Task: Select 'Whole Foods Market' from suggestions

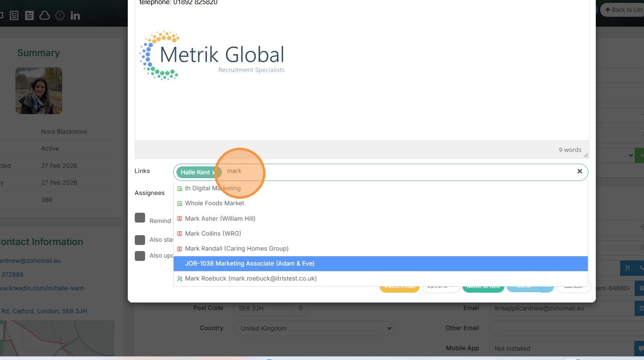Action: (381, 203)
